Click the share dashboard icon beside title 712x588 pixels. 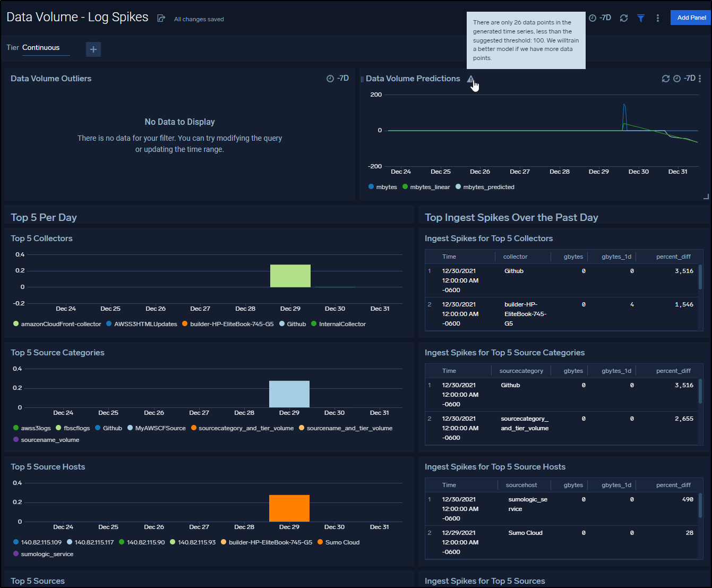tap(161, 18)
